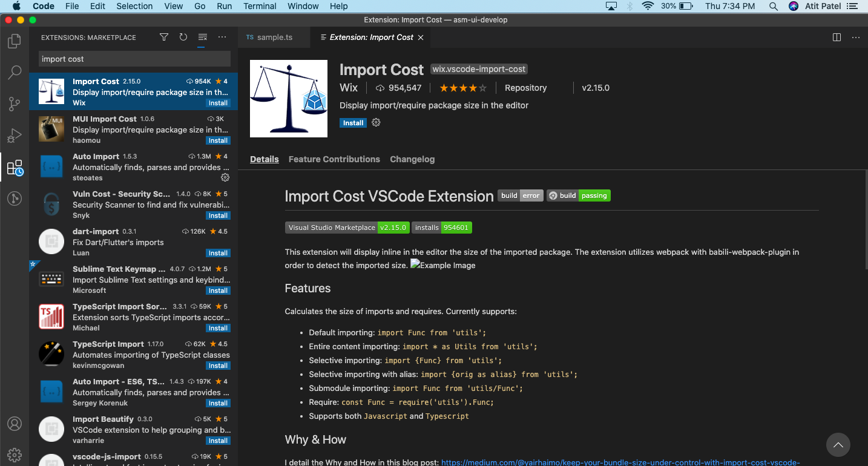This screenshot has width=868, height=466.
Task: Click the gear next to Import Cost Install
Action: [x=376, y=122]
